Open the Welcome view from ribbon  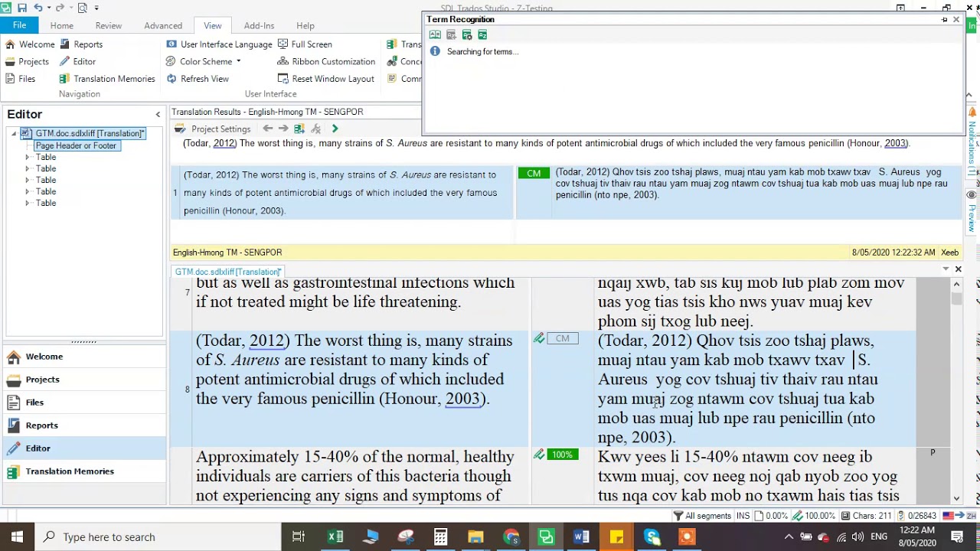tap(30, 44)
